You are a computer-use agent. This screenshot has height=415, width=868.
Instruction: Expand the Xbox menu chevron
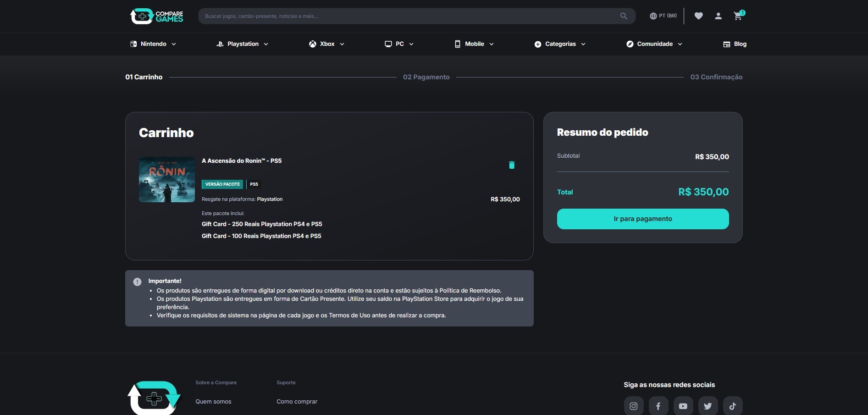(342, 44)
